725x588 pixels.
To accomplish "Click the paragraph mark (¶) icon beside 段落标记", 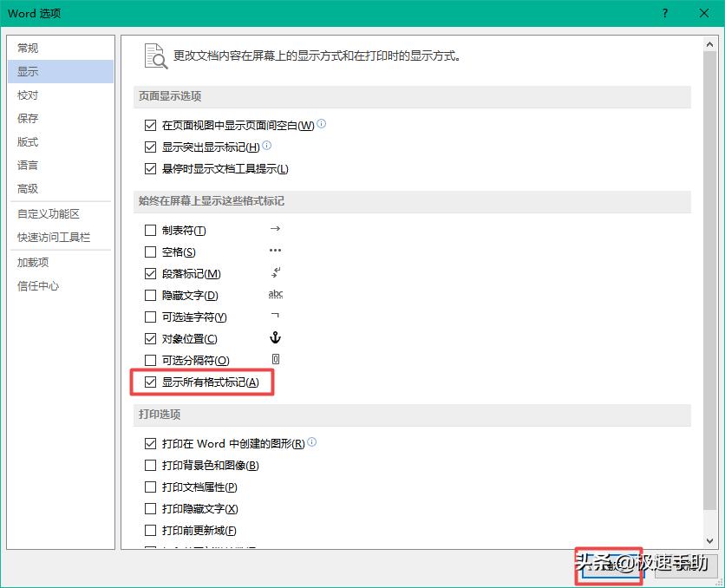I will (x=276, y=272).
